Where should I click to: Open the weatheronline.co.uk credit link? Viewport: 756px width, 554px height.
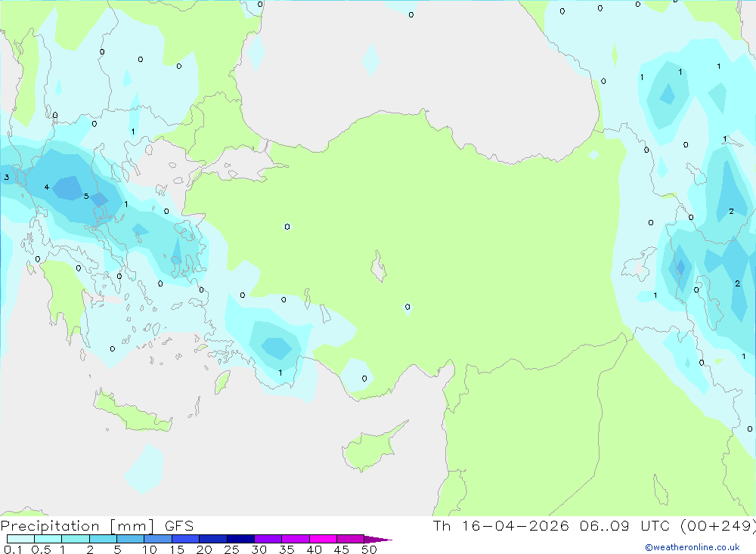tap(692, 547)
